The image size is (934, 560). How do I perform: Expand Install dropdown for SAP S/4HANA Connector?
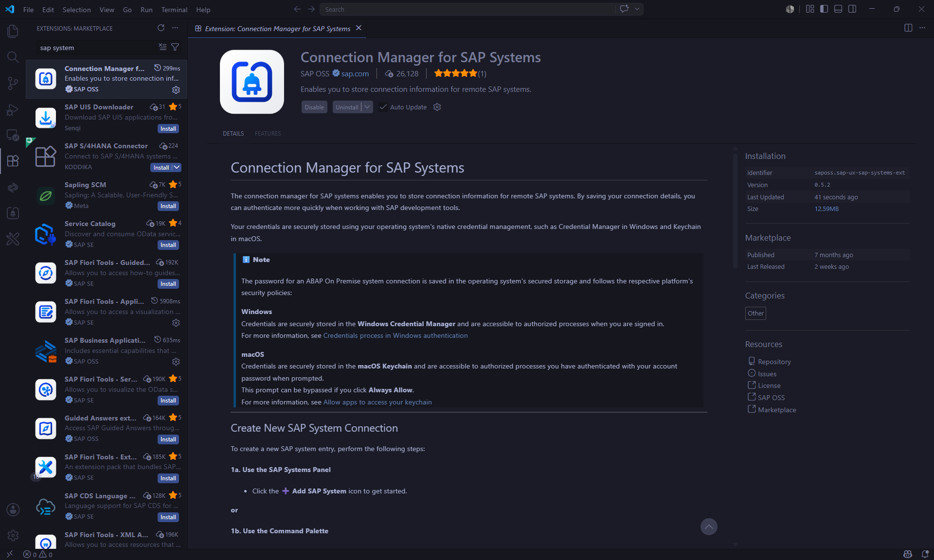coord(177,167)
